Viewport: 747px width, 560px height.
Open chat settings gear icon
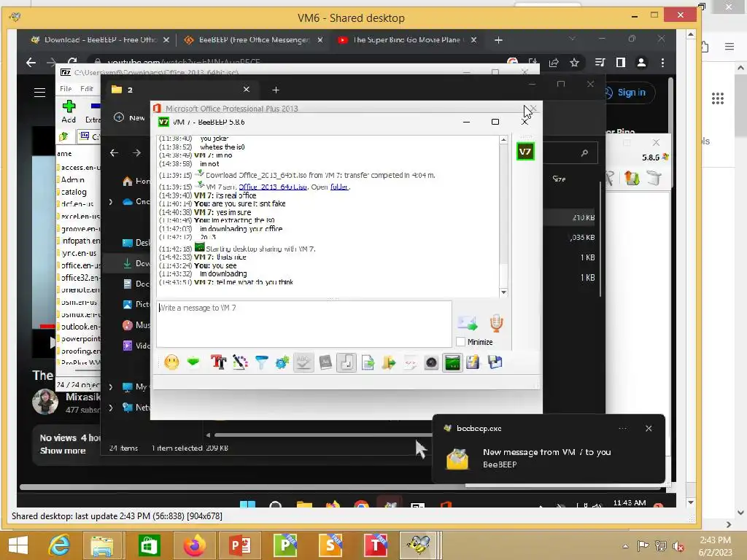coord(282,362)
